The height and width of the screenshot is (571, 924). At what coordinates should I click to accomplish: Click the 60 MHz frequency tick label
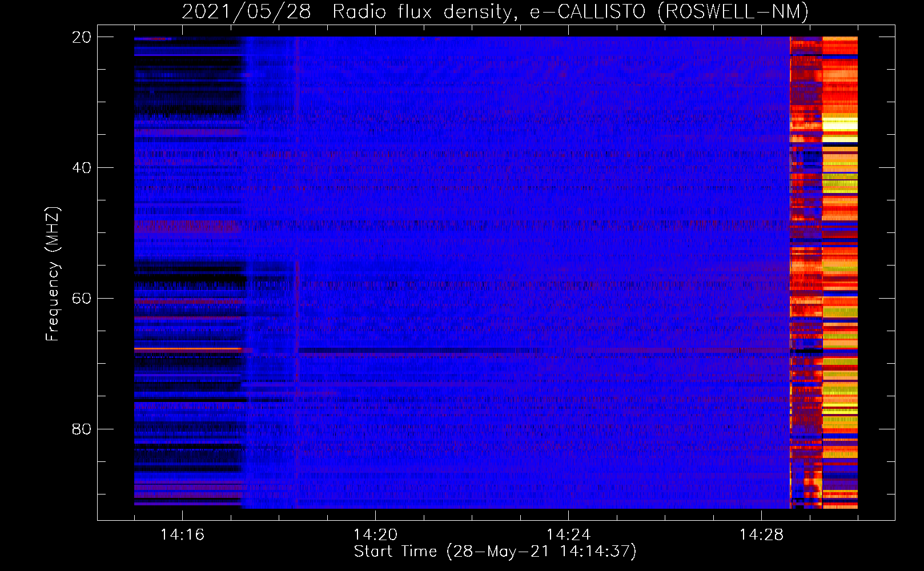pos(82,299)
